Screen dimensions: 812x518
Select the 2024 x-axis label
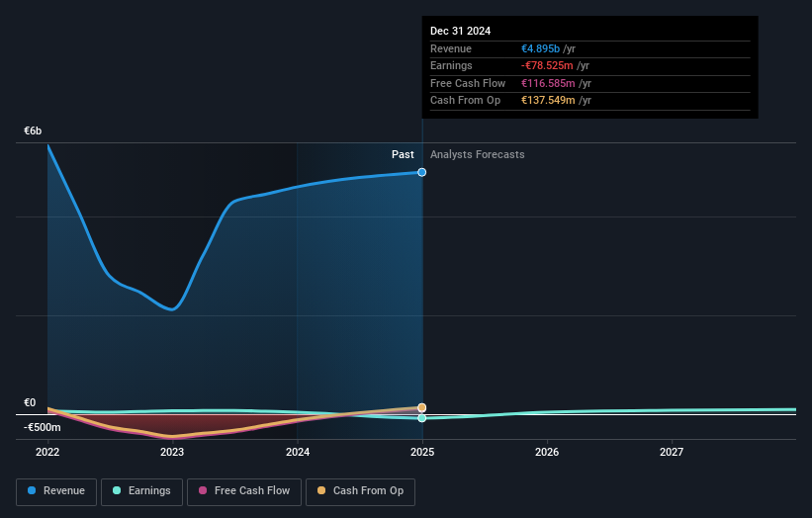click(x=298, y=452)
